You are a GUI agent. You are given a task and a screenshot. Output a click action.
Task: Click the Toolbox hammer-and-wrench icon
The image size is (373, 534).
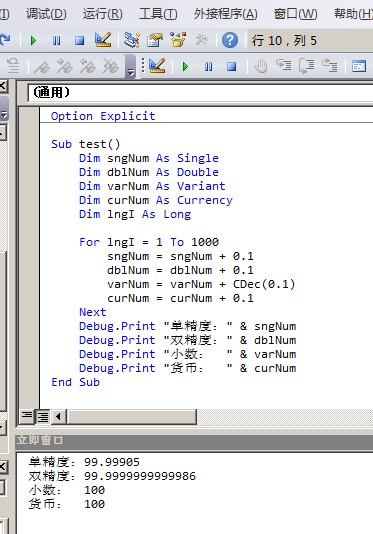click(x=201, y=40)
